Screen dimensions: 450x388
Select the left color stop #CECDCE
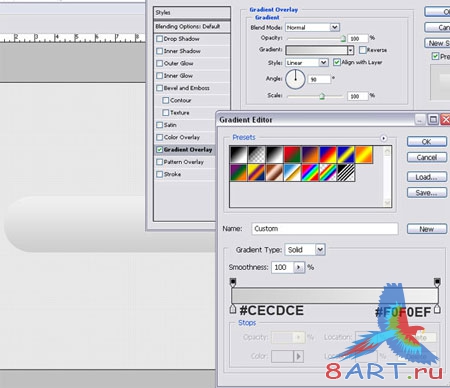[233, 309]
